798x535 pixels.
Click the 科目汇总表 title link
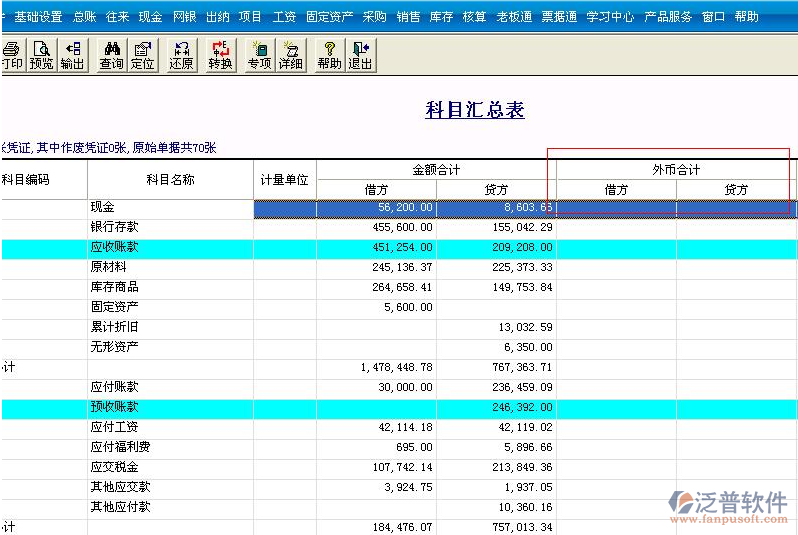pos(475,110)
